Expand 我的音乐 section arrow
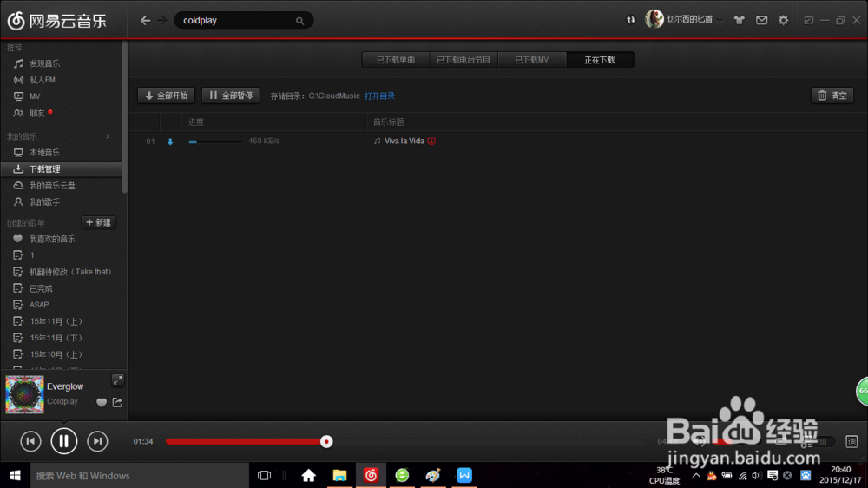The image size is (868, 488). pos(108,136)
